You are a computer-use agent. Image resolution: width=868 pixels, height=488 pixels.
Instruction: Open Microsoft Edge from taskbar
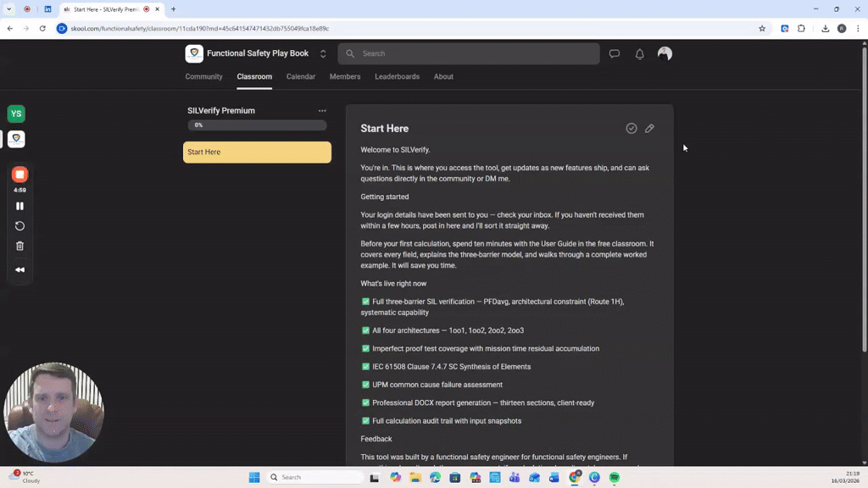point(435,477)
